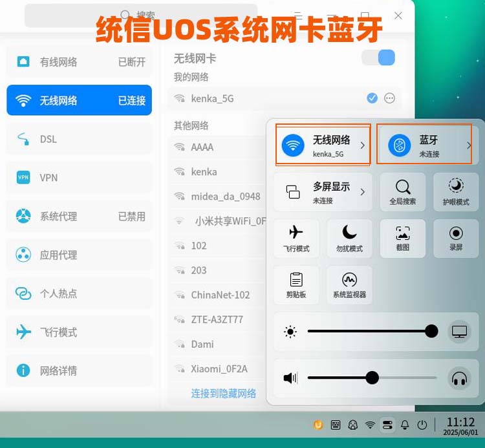This screenshot has width=485, height=448.
Task: Toggle the 无线网卡 wireless adapter switch
Action: pos(378,58)
